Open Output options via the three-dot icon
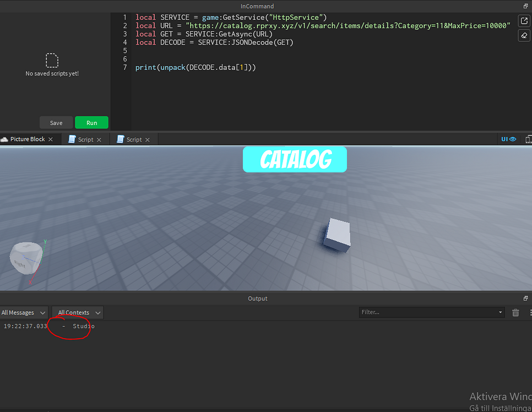 [530, 312]
